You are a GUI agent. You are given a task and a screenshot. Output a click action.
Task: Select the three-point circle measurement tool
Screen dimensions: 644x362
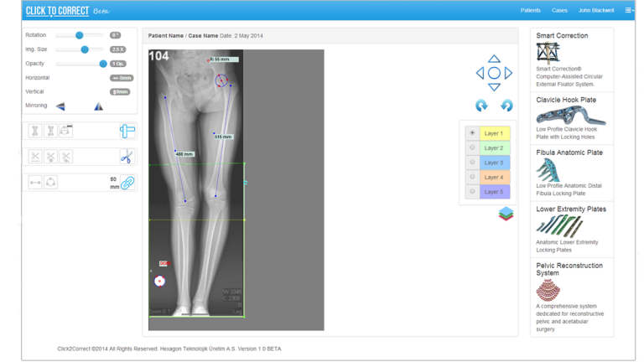(50, 182)
